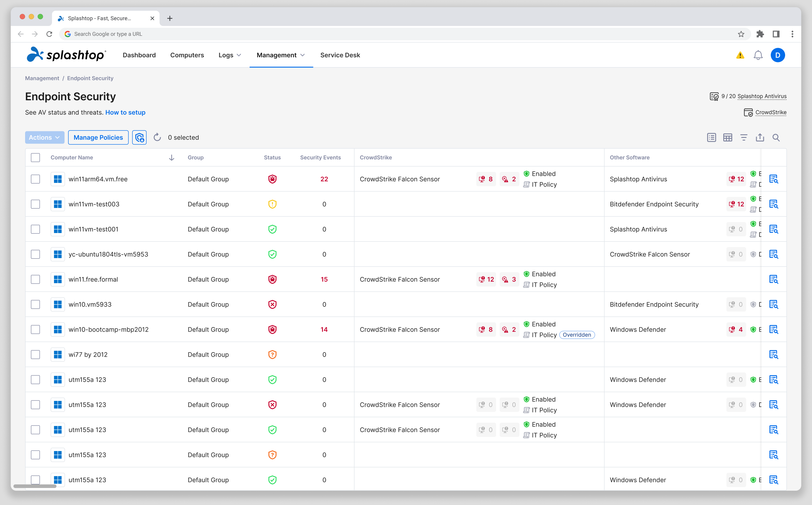Image resolution: width=812 pixels, height=505 pixels.
Task: View details icon for win10-bootcamp-mbp2012
Action: click(773, 329)
